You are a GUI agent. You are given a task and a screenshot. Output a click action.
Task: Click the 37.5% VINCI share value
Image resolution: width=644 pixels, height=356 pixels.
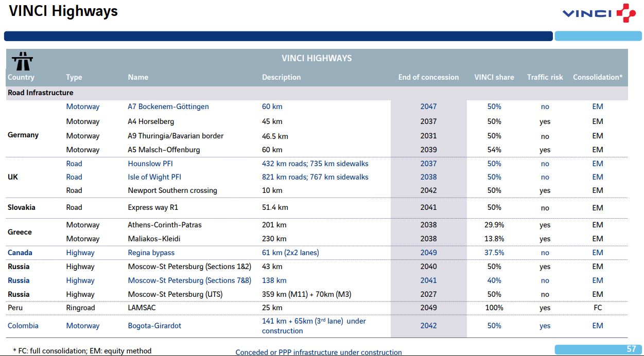click(x=494, y=253)
